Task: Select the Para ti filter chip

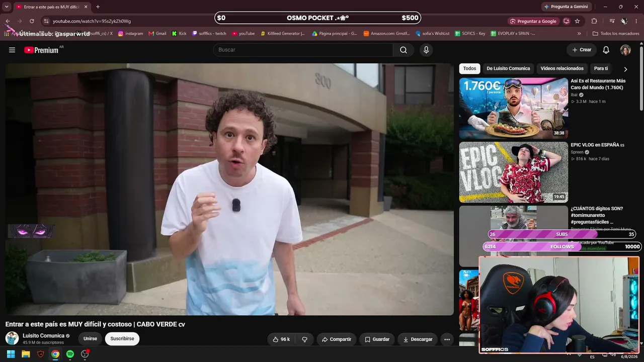Action: point(601,68)
